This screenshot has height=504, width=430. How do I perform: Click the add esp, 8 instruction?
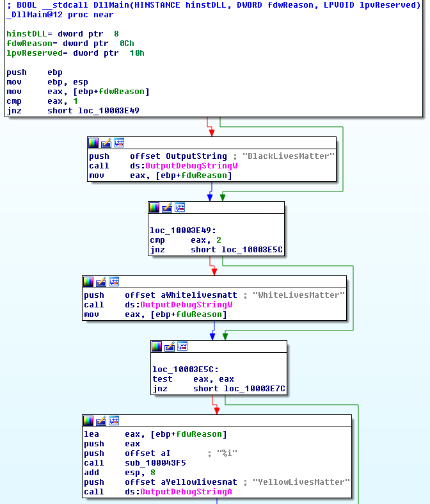click(120, 473)
